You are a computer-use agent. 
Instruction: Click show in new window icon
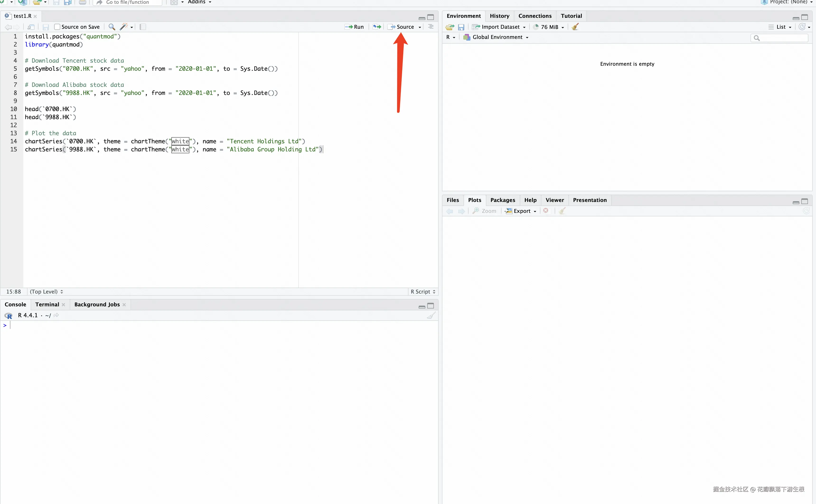31,27
